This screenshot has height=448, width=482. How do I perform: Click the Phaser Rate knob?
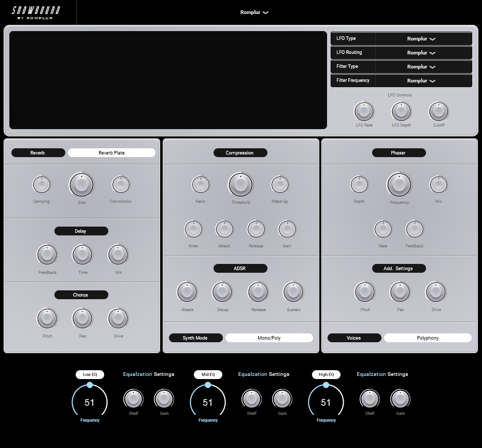point(383,229)
